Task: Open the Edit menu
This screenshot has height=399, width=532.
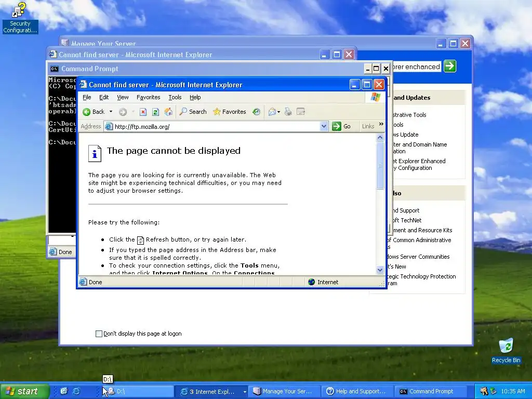Action: point(104,97)
